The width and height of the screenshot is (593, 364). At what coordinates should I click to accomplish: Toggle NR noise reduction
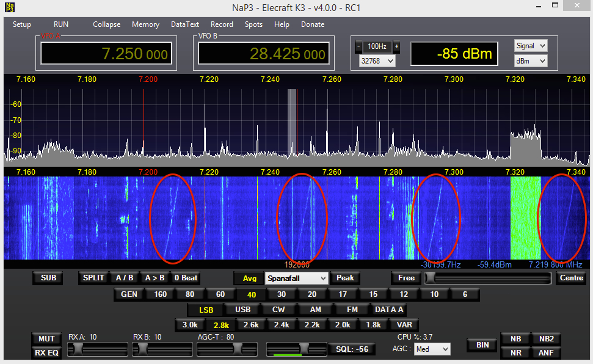[x=515, y=352]
